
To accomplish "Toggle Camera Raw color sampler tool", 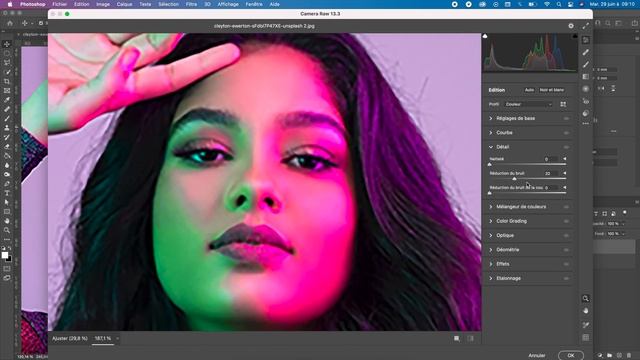I will 586,325.
